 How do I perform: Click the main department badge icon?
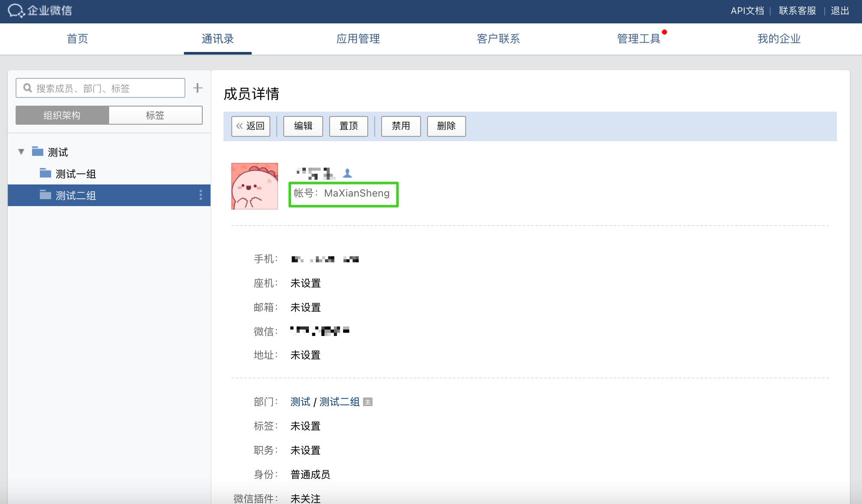(368, 402)
